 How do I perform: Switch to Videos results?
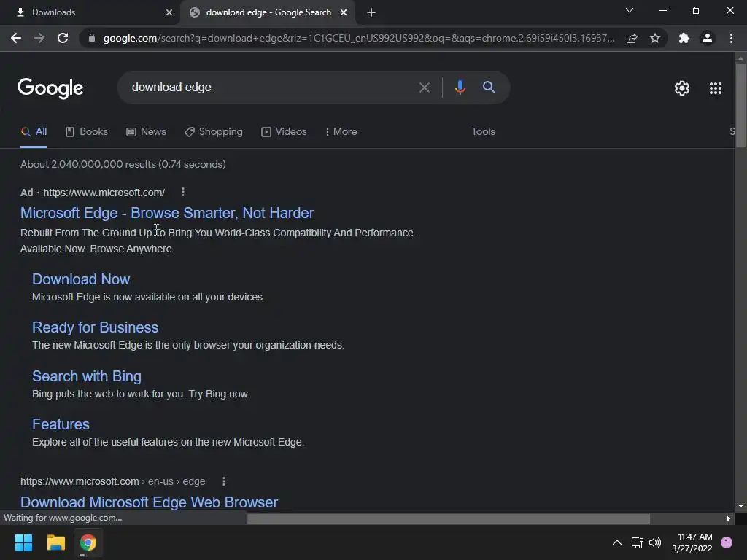coord(284,131)
